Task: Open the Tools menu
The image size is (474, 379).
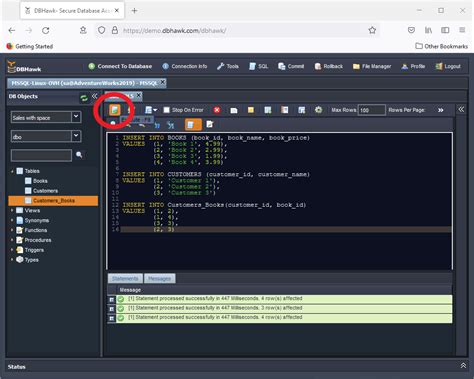Action: [x=228, y=66]
